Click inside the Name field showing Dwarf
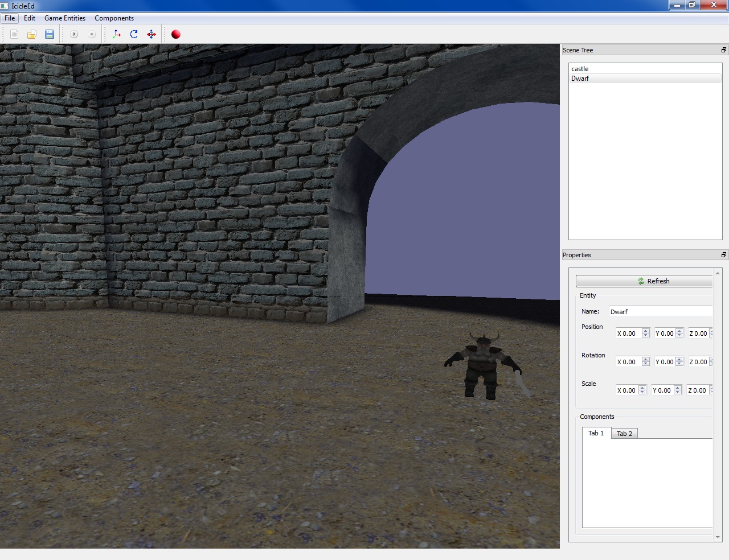This screenshot has width=729, height=560. click(661, 311)
